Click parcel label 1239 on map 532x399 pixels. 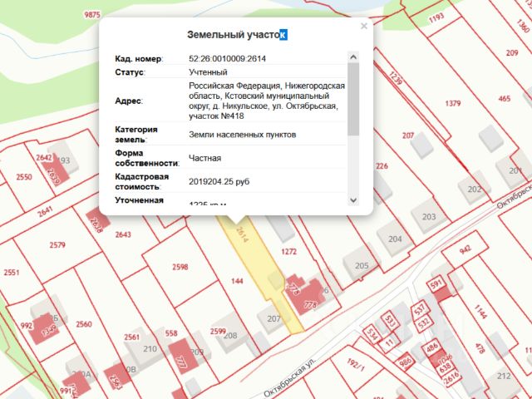point(396,77)
